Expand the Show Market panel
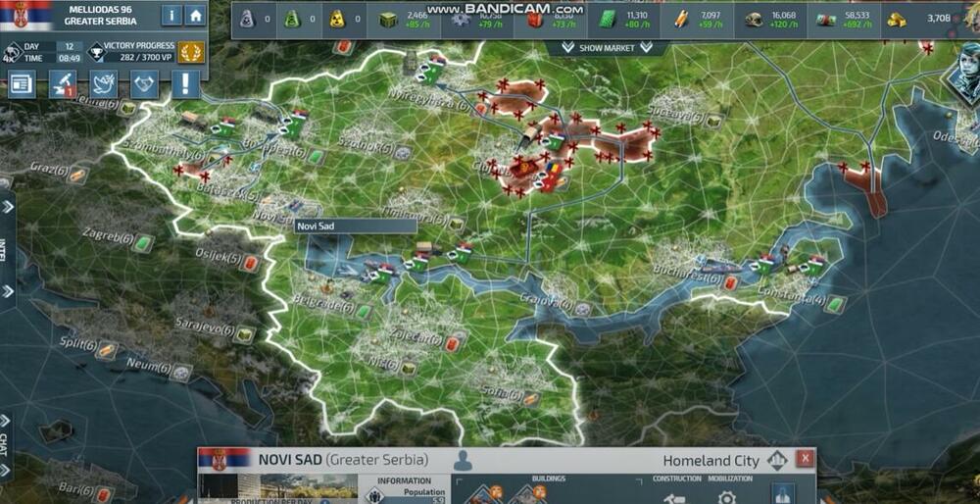This screenshot has height=504, width=980. [x=606, y=48]
